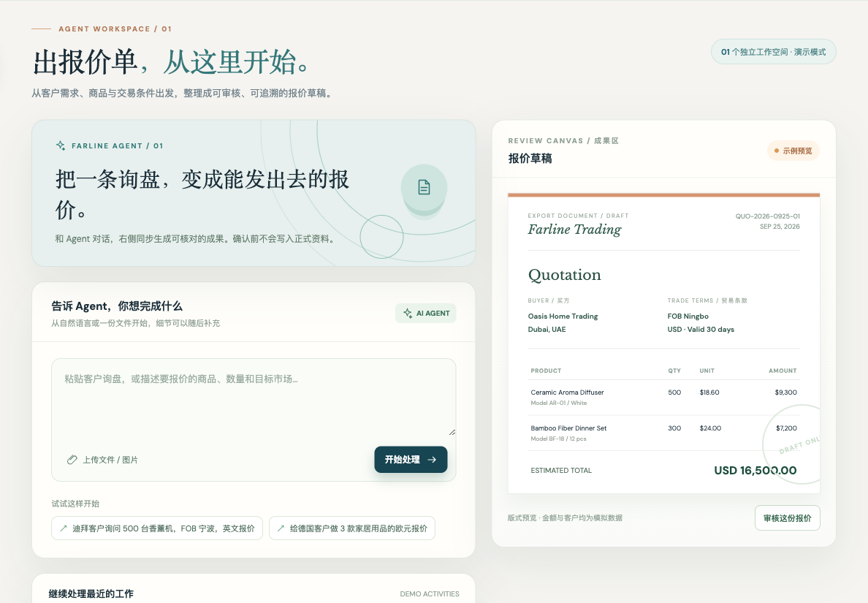Viewport: 868px width, 603px height.
Task: Click the AMOUNT column header
Action: (783, 371)
